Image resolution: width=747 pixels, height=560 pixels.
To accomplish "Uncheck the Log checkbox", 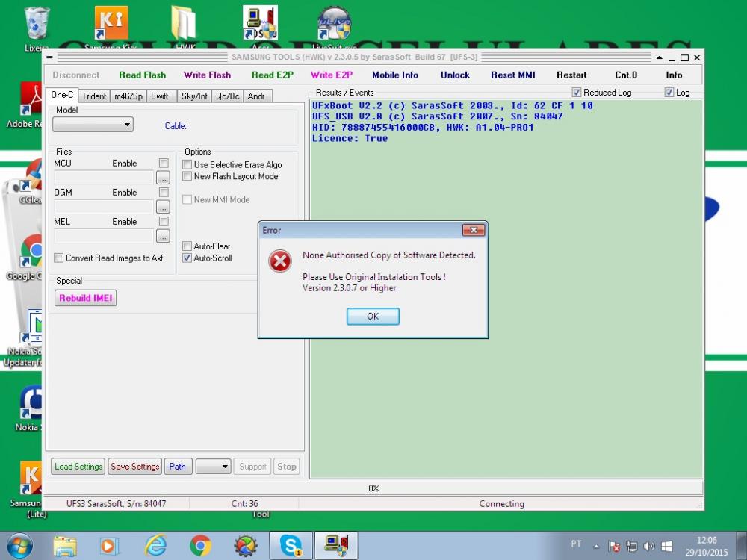I will (669, 93).
